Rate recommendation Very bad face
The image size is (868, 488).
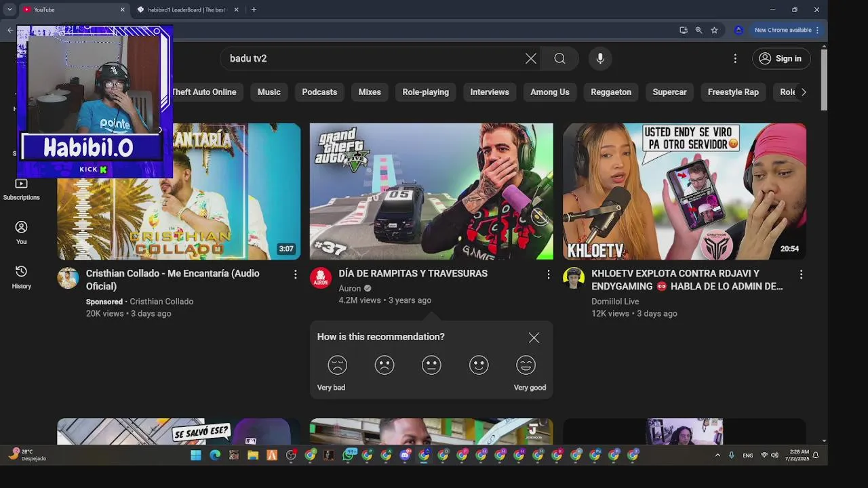[337, 365]
